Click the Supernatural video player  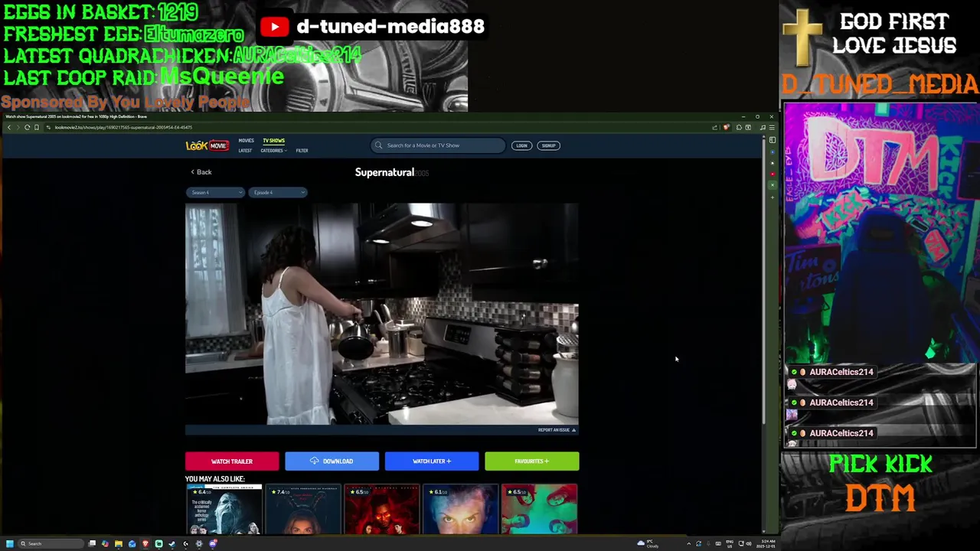[x=382, y=314]
